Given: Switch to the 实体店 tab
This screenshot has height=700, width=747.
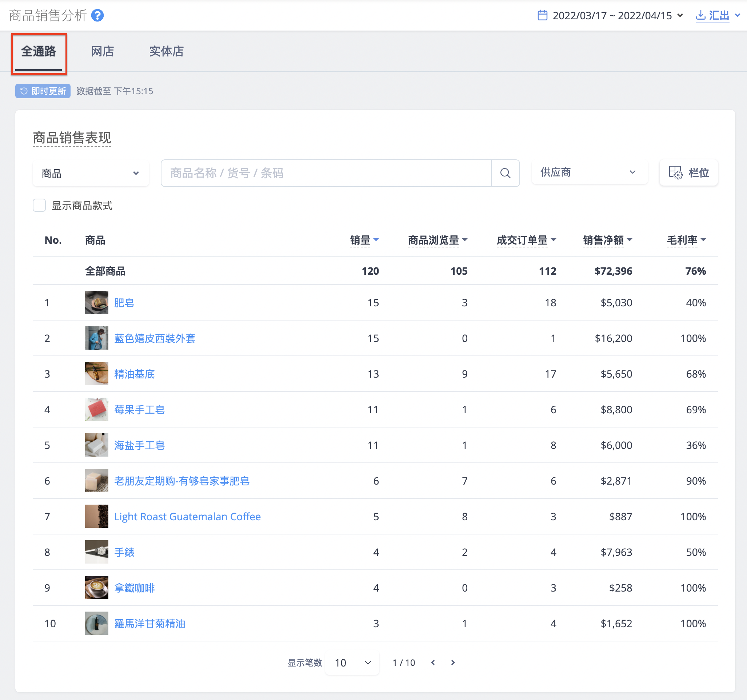Looking at the screenshot, I should pyautogui.click(x=166, y=52).
